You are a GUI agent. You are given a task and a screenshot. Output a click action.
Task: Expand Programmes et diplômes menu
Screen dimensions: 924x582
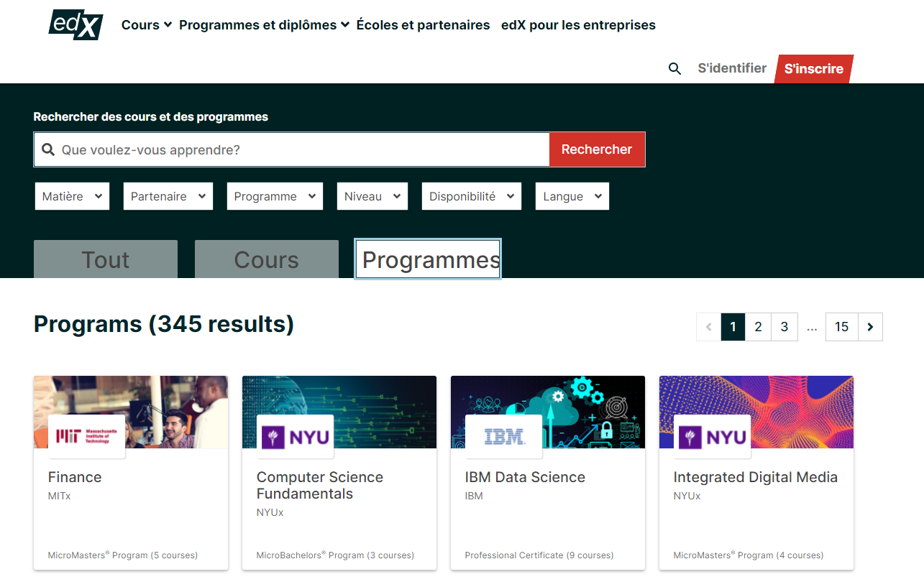pos(264,25)
